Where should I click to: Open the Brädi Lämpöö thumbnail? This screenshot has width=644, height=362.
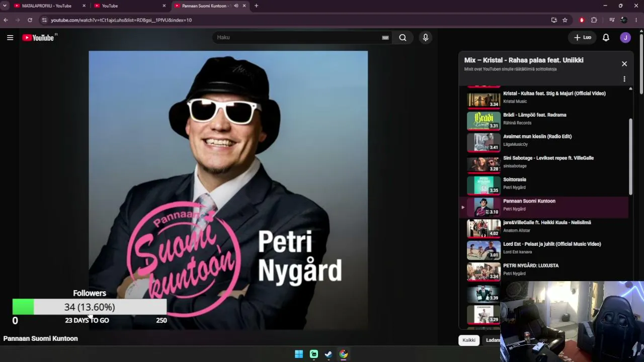pyautogui.click(x=484, y=121)
